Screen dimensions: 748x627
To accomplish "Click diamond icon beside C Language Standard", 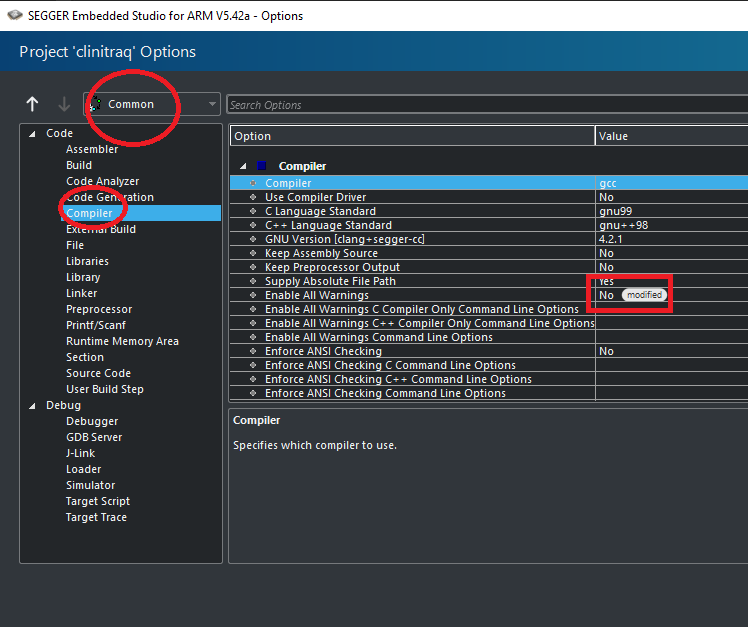I will tap(253, 211).
